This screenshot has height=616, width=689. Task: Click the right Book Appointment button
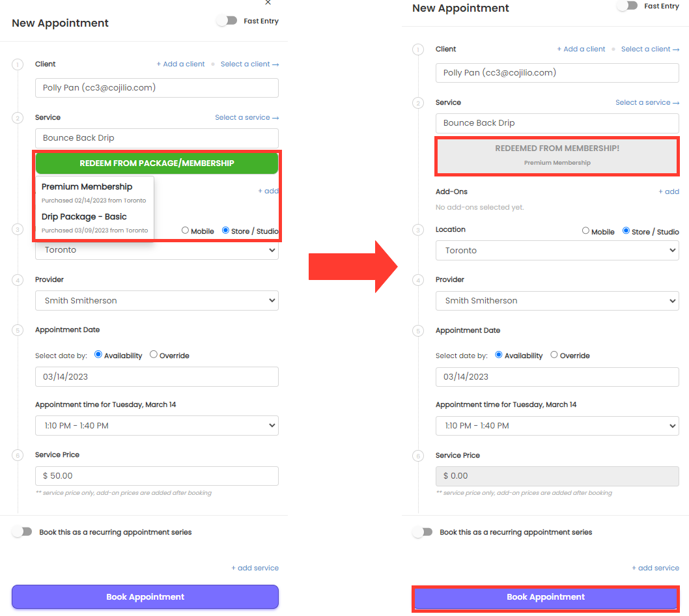pyautogui.click(x=546, y=597)
